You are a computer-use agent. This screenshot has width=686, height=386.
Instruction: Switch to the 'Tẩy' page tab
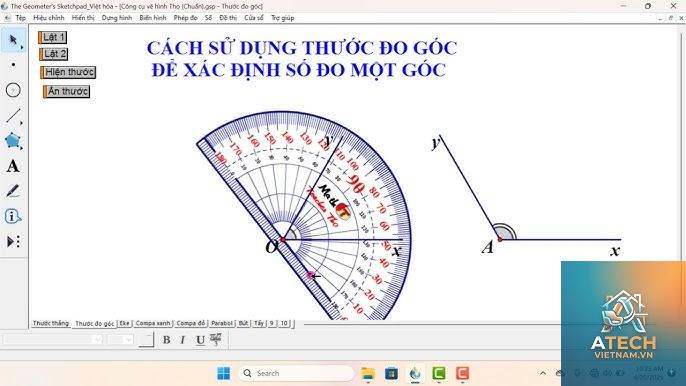pos(259,323)
